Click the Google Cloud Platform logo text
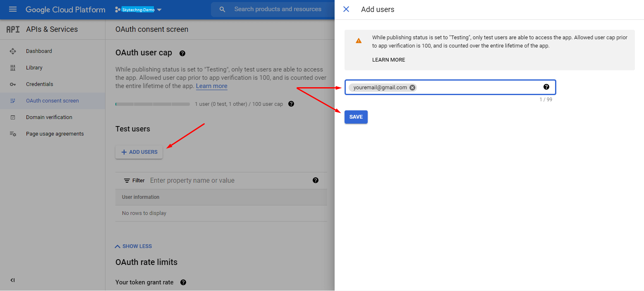This screenshot has height=291, width=644. [x=65, y=10]
